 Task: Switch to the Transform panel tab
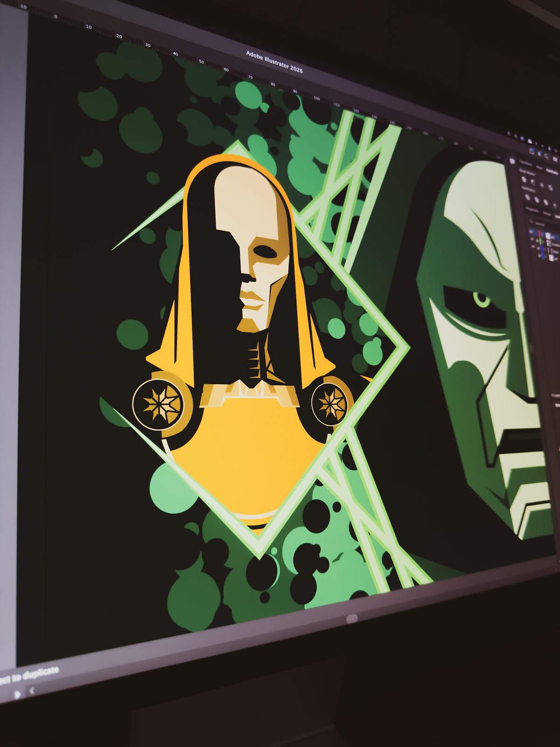(525, 163)
